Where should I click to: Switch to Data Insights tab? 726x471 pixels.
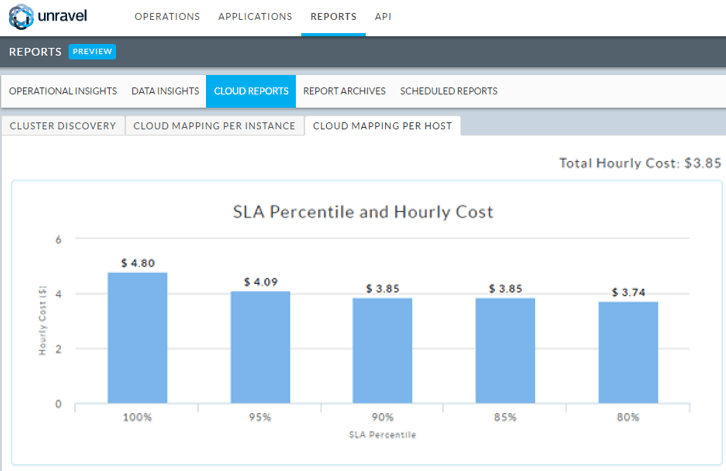click(x=165, y=91)
